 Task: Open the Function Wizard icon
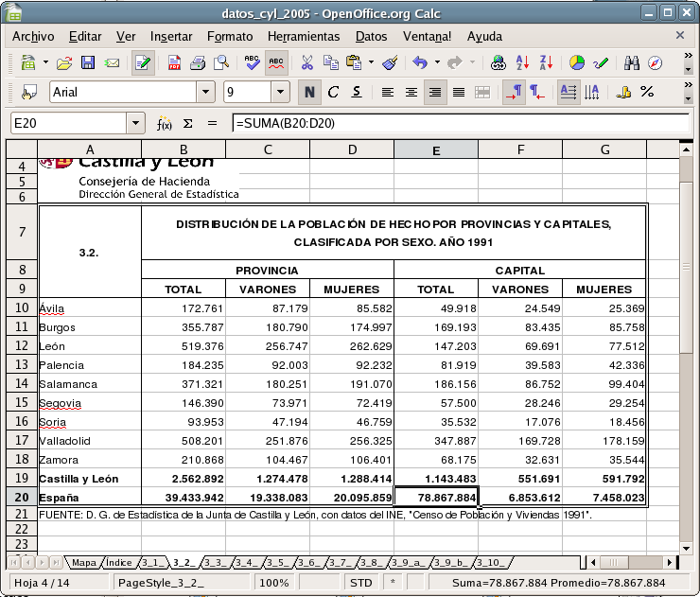[x=165, y=124]
